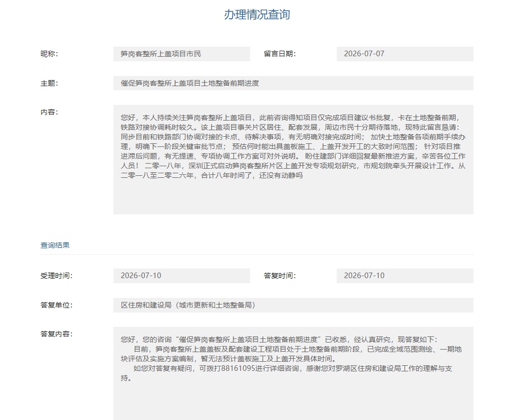The width and height of the screenshot is (515, 420).
Task: Click phone number 88161095 in the reply
Action: coord(238,368)
